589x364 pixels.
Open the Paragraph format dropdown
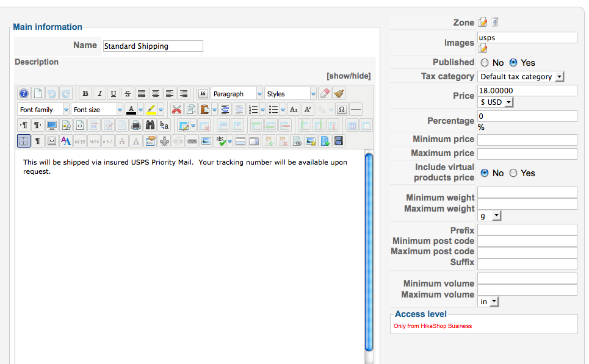pyautogui.click(x=237, y=94)
